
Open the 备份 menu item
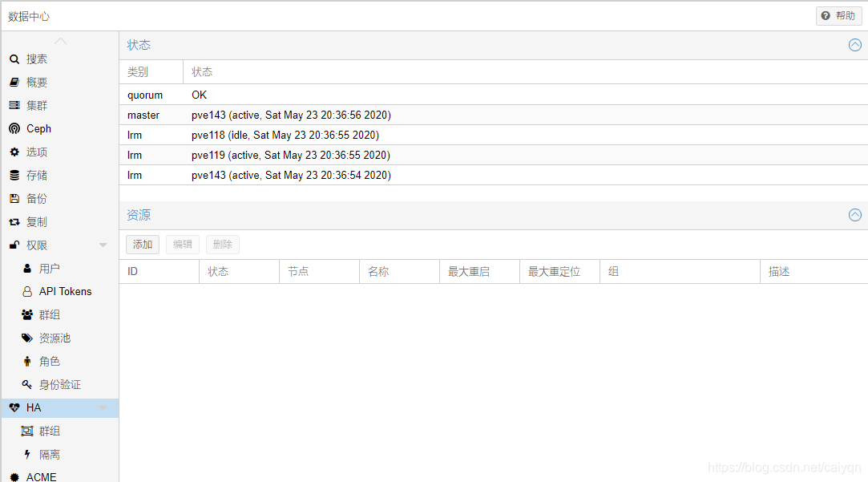pos(60,198)
